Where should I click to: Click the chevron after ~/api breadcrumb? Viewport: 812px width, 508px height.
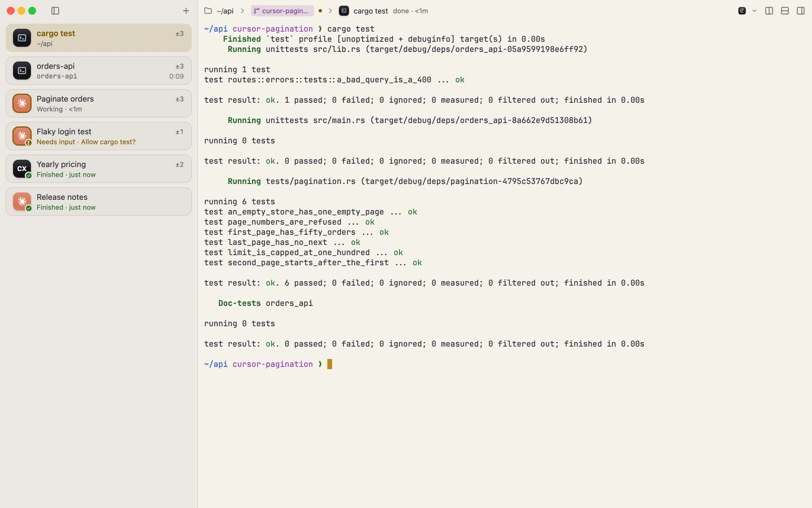242,11
